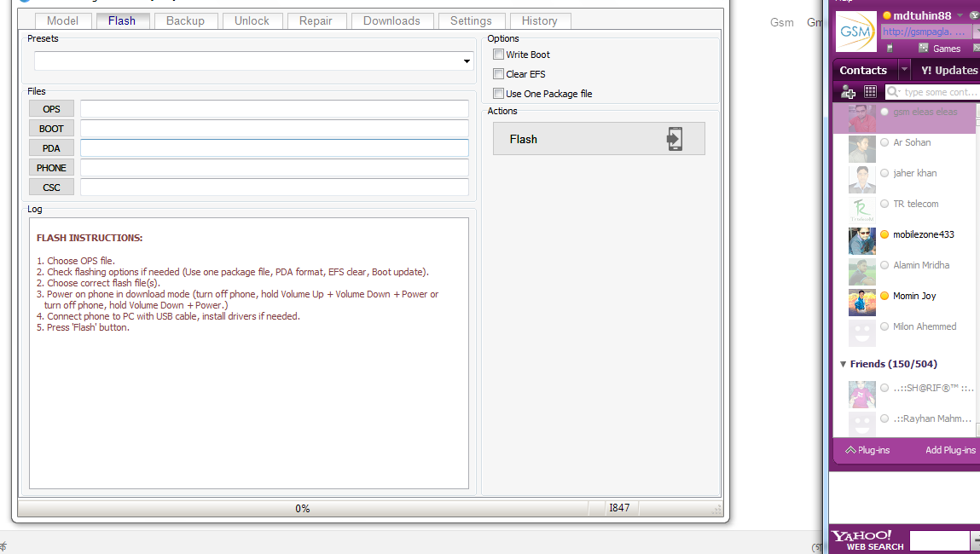Toggle the grid view icon in Yahoo Messenger

pyautogui.click(x=870, y=92)
